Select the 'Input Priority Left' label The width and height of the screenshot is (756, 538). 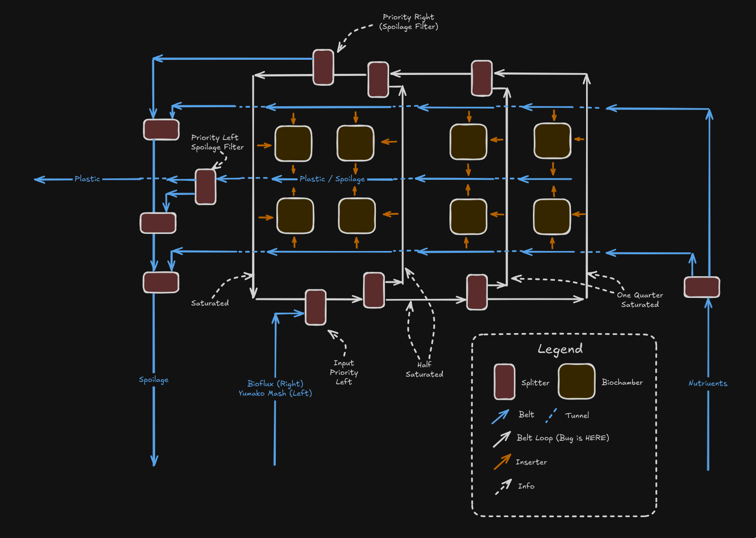click(344, 372)
